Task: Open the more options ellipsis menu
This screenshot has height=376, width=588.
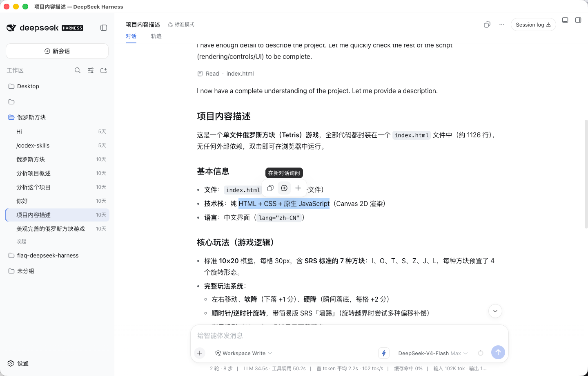Action: 502,25
